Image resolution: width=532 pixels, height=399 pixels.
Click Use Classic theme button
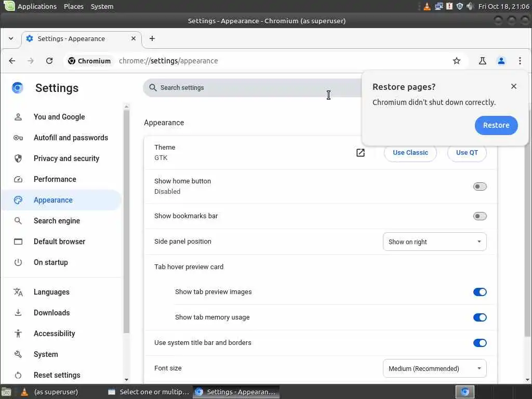(x=410, y=153)
